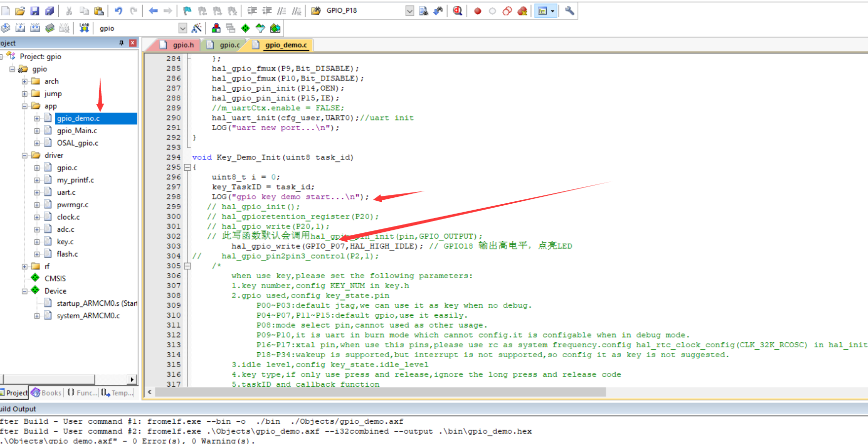The image size is (868, 444).
Task: Build target icon
Action: 20,28
